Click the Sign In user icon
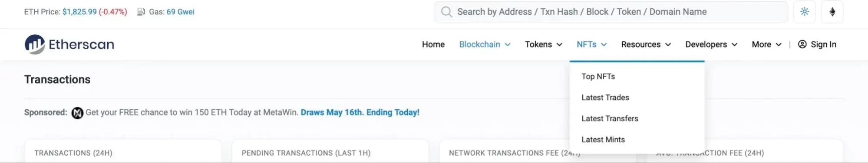Viewport: 868px width, 163px height. pyautogui.click(x=802, y=44)
